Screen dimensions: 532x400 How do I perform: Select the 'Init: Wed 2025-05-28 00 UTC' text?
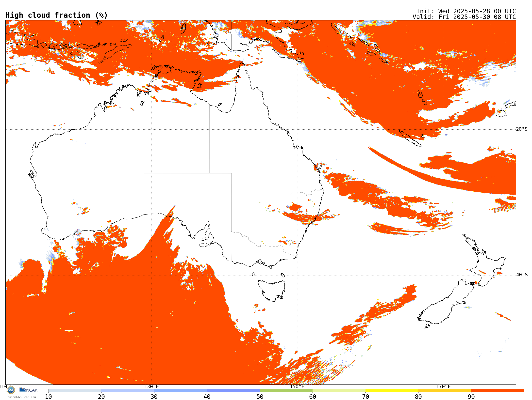pos(466,11)
